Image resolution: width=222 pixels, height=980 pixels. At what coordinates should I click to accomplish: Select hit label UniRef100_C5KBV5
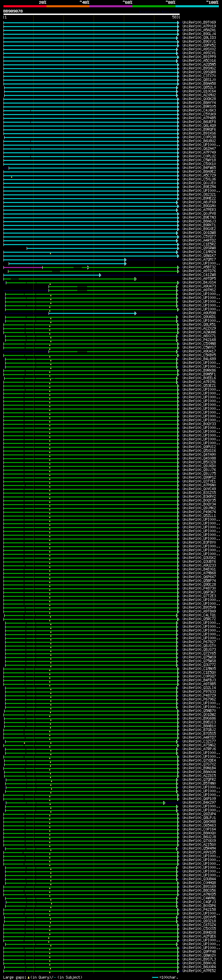pyautogui.click(x=199, y=355)
